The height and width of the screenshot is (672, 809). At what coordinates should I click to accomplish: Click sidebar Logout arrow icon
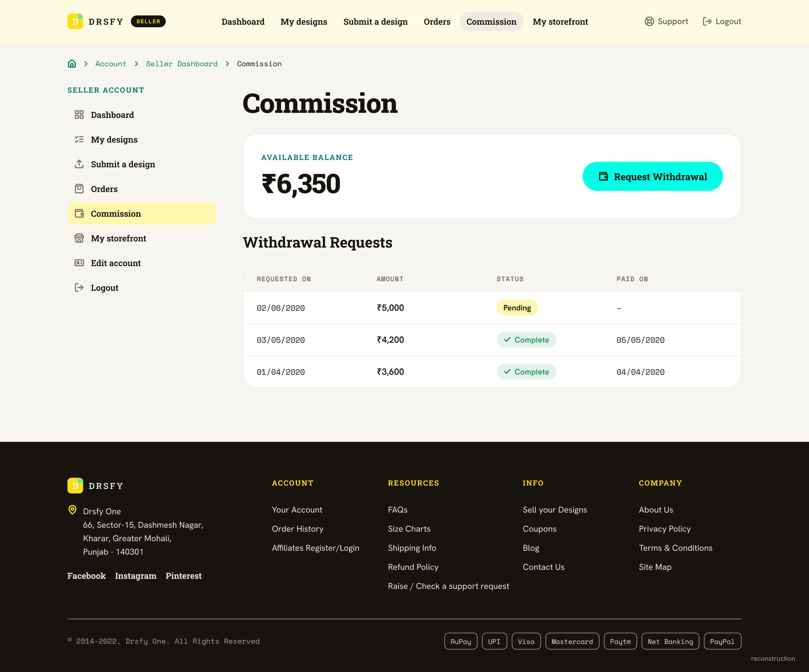coord(79,287)
